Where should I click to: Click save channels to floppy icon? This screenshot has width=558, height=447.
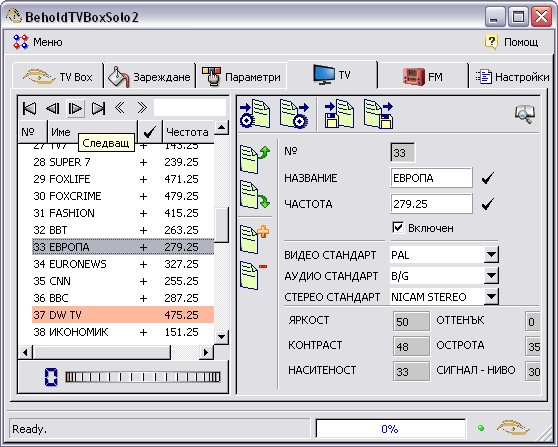(378, 114)
